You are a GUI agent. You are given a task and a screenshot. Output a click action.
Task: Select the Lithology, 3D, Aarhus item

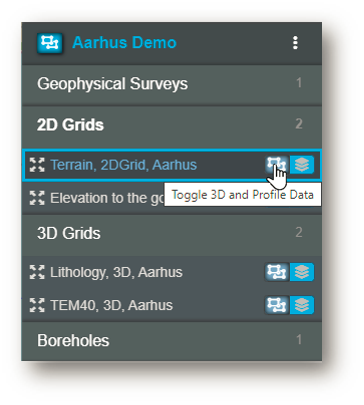(116, 272)
